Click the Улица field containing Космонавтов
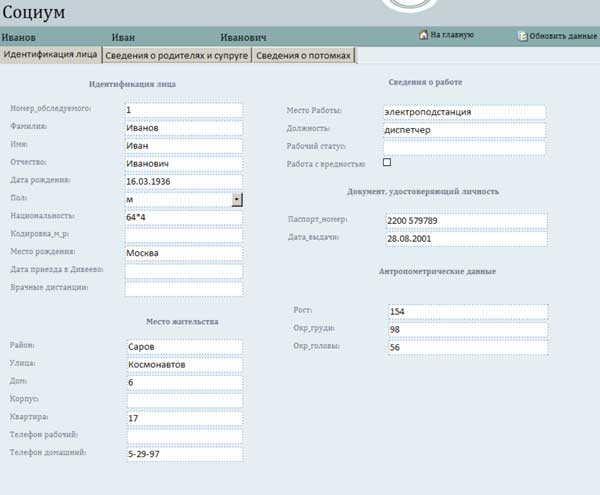 (x=183, y=365)
